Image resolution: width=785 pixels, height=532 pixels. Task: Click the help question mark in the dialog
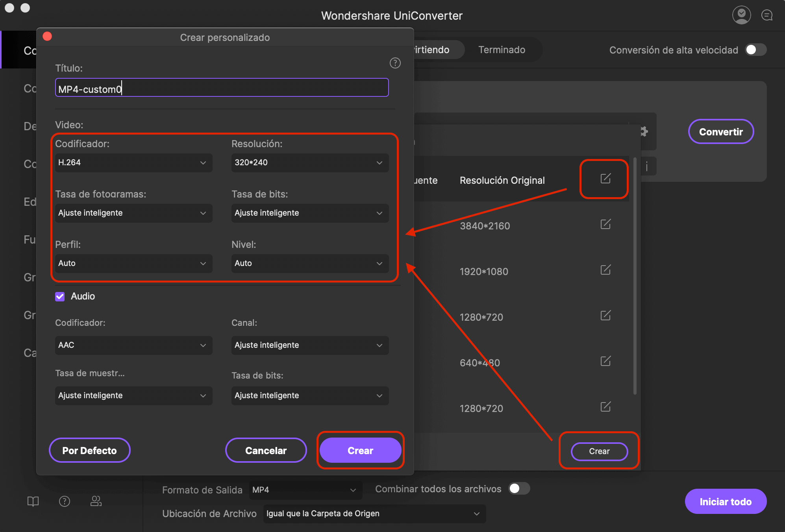[395, 63]
